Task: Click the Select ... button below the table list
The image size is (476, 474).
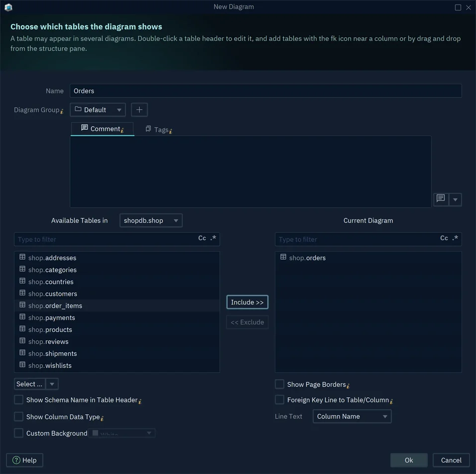Action: coord(29,384)
